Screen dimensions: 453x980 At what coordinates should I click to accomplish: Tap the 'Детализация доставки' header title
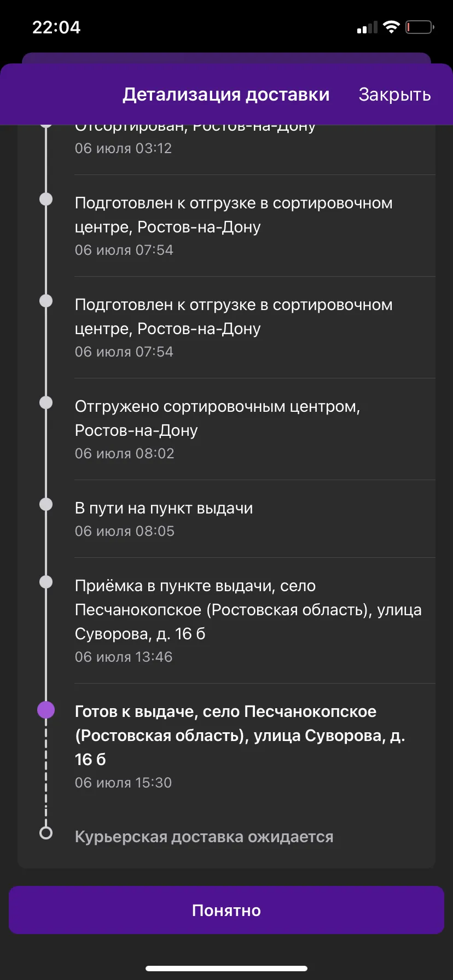(x=226, y=95)
